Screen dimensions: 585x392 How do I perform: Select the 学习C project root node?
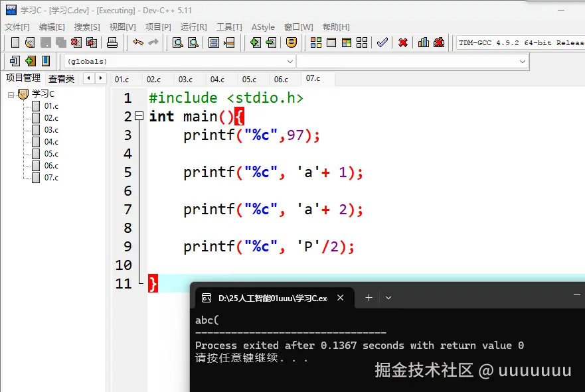pyautogui.click(x=43, y=94)
